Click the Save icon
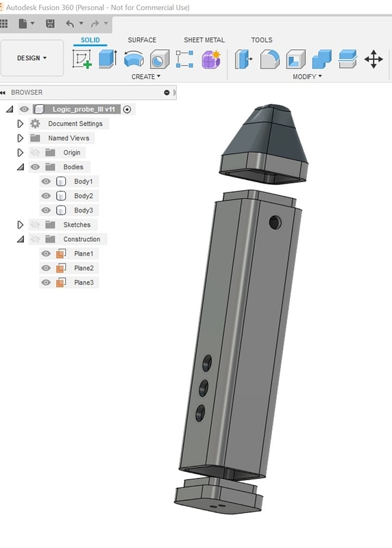This screenshot has width=392, height=548. (50, 23)
